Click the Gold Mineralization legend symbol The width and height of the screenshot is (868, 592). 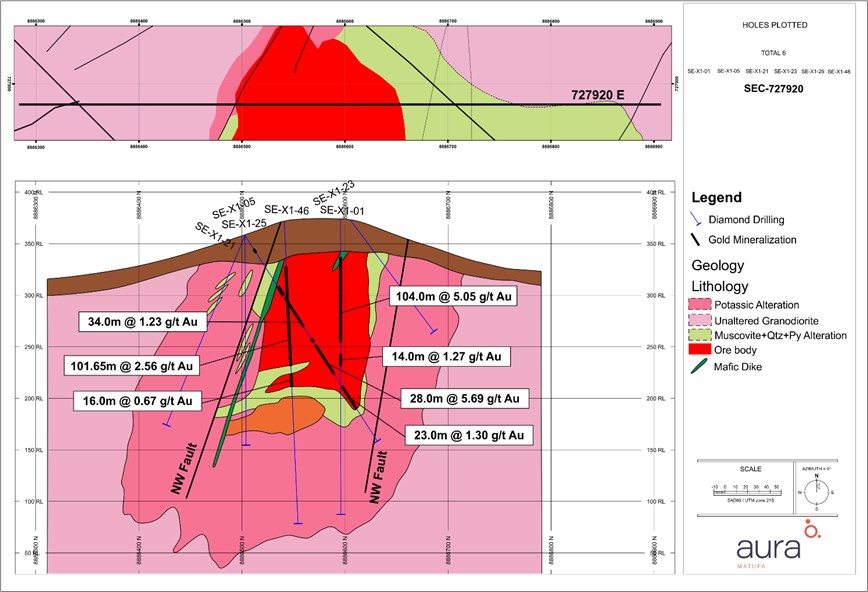(703, 241)
